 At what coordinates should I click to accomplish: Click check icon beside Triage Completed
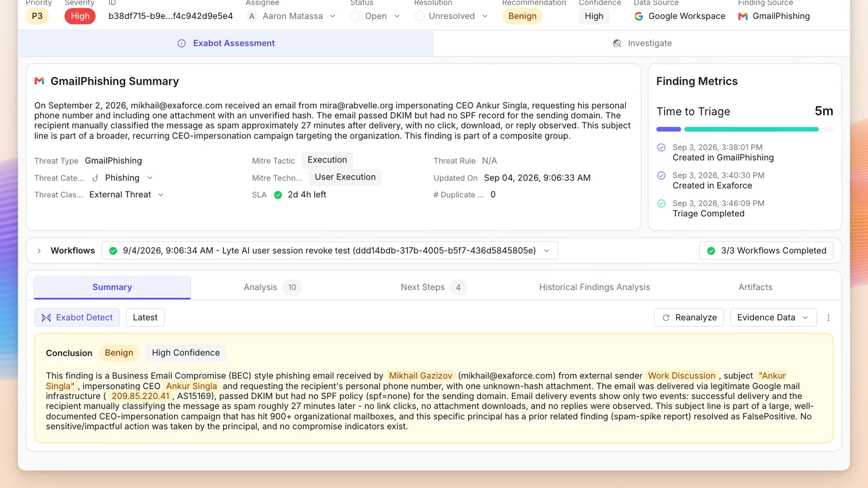tap(661, 204)
